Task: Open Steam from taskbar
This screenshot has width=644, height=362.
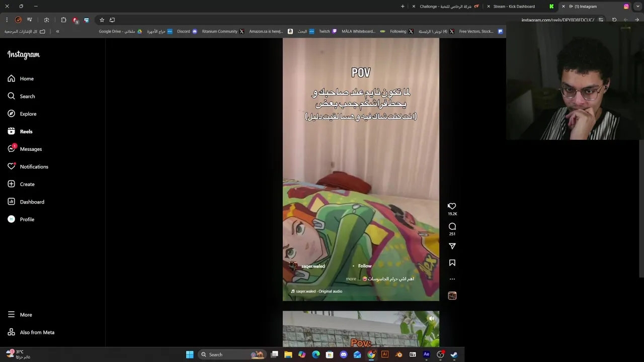Action: [x=454, y=354]
